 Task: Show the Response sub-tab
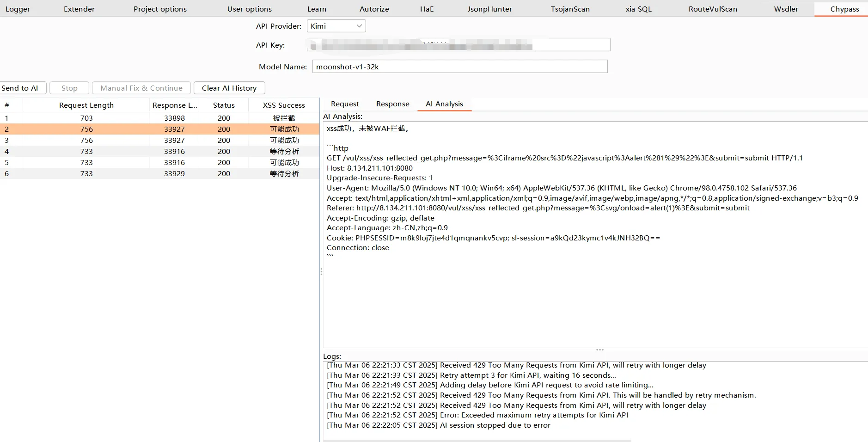click(x=392, y=104)
